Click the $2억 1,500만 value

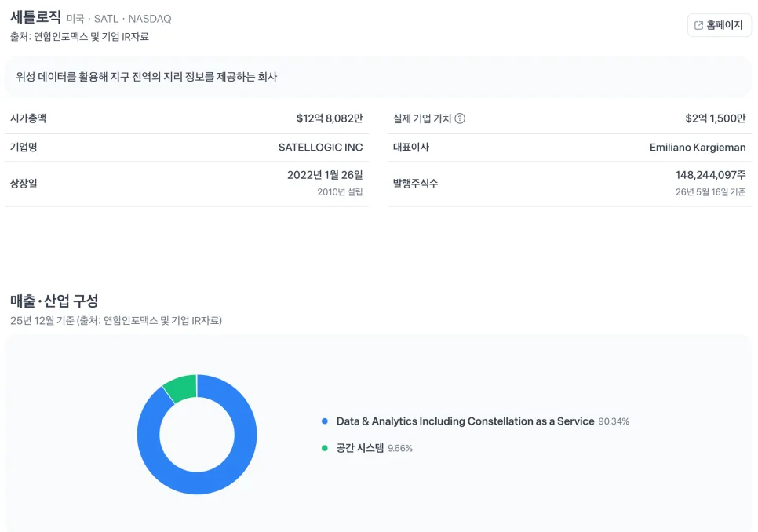coord(716,118)
